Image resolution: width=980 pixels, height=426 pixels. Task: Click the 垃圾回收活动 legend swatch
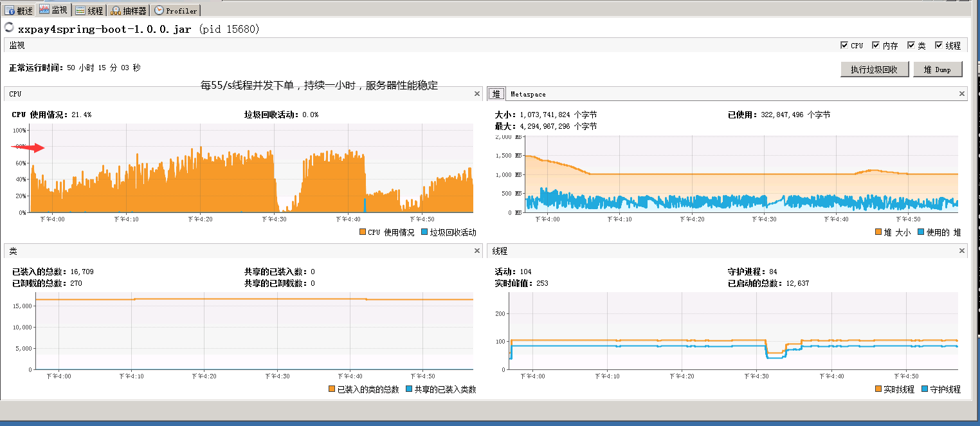click(424, 232)
